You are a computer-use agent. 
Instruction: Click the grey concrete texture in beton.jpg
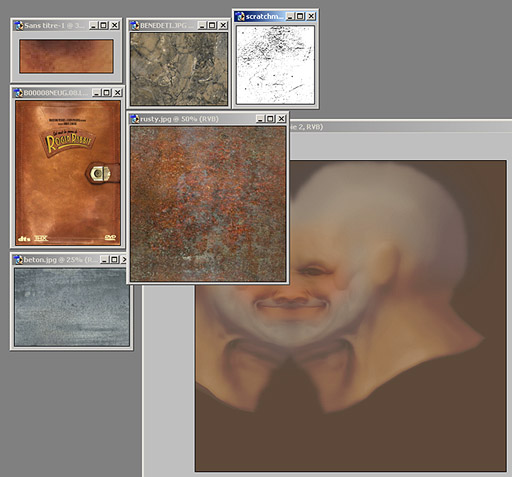coord(72,307)
